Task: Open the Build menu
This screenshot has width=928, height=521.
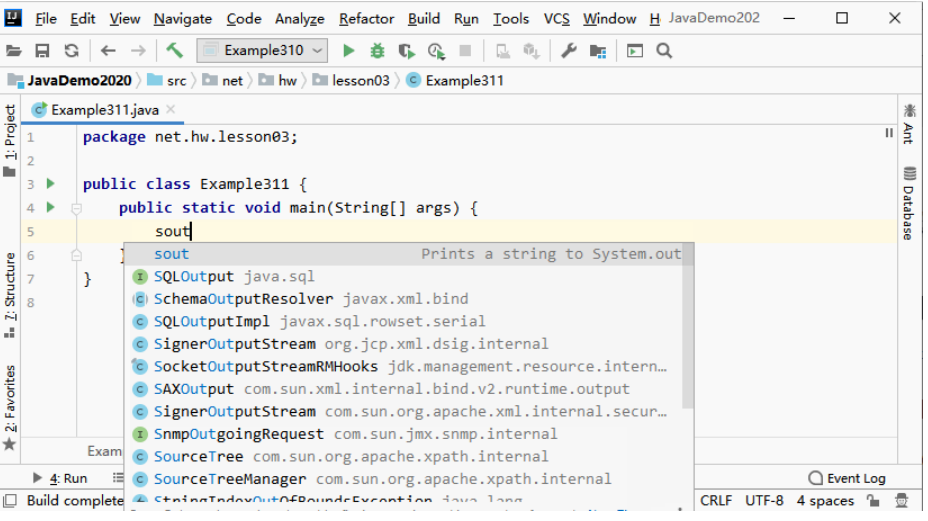Action: coord(424,19)
